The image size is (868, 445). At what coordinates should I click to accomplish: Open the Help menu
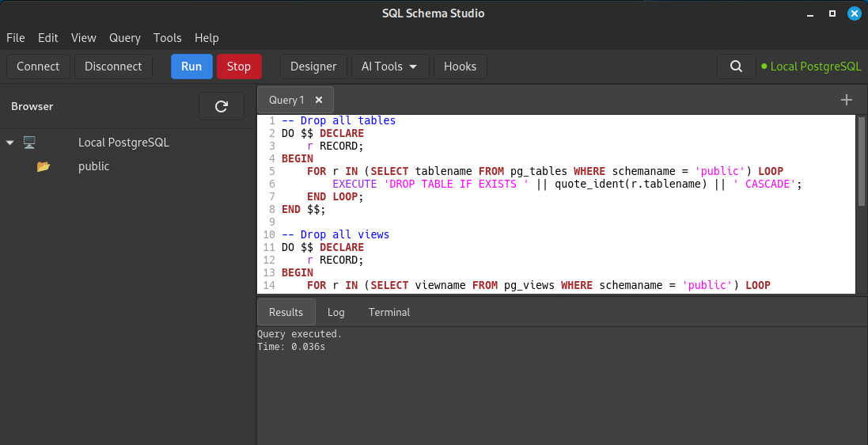point(207,38)
